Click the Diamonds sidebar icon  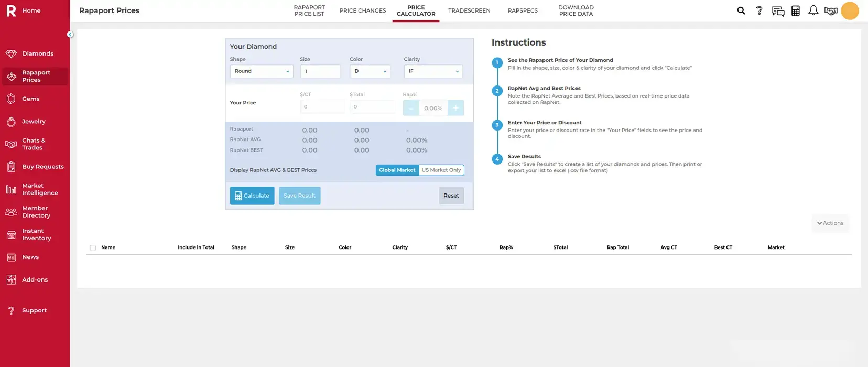coord(11,53)
